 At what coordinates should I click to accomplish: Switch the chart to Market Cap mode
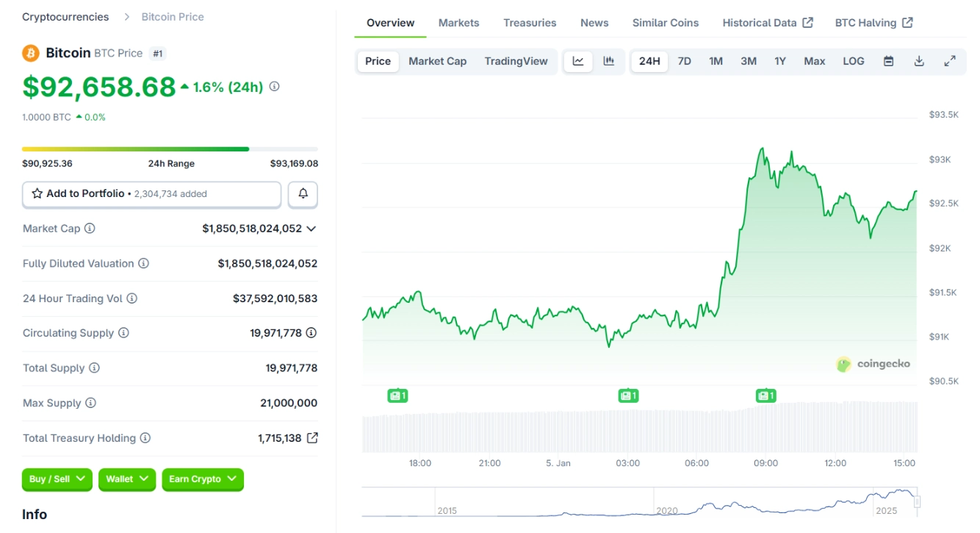coord(437,61)
